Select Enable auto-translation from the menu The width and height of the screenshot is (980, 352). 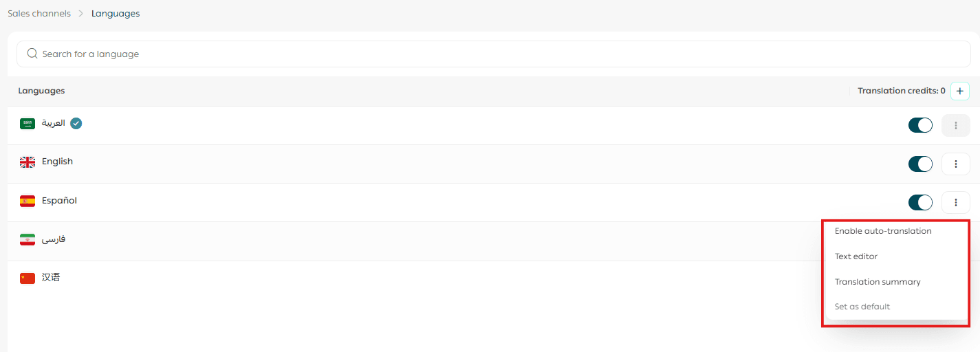883,231
